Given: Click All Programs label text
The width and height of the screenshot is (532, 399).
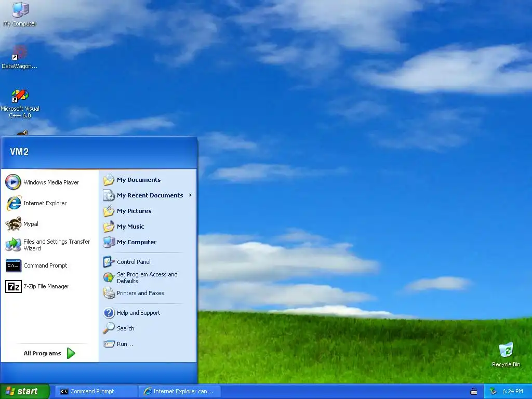Looking at the screenshot, I should 42,353.
